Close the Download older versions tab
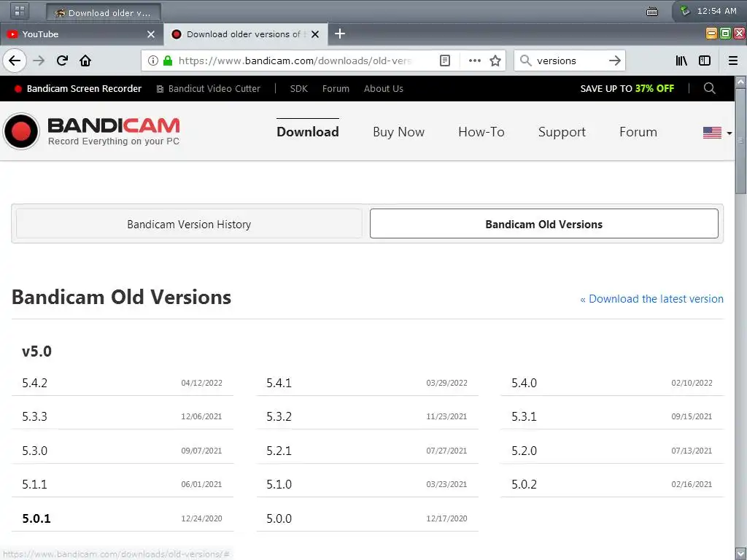 tap(315, 34)
